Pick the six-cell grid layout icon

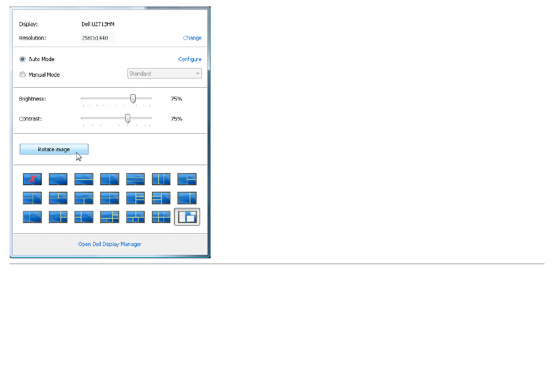161,217
